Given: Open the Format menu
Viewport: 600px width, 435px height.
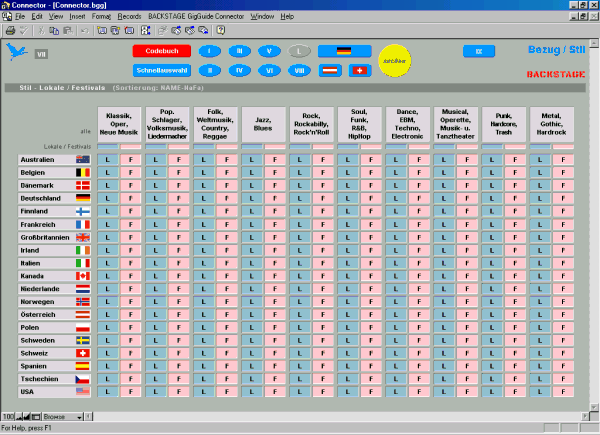Looking at the screenshot, I should (101, 17).
